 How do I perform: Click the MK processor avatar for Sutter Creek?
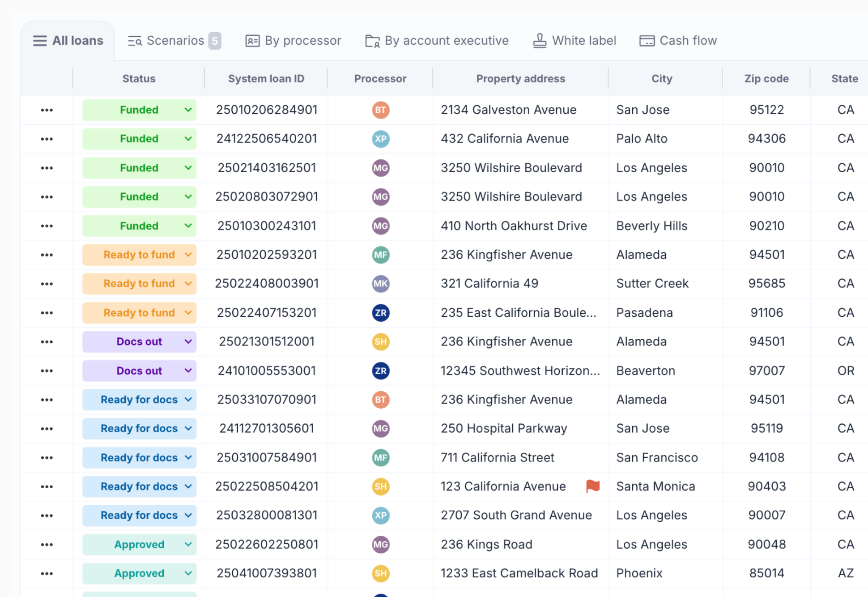click(x=381, y=284)
